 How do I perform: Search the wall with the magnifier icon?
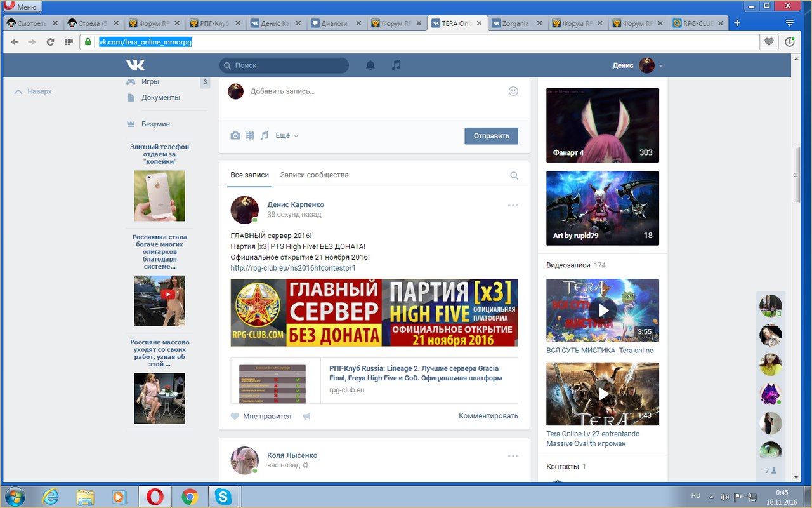514,176
